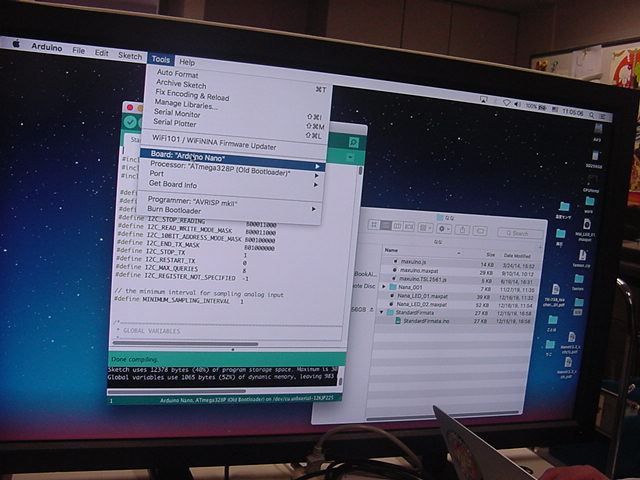Open the Finder arrange-by dropdown
This screenshot has height=480, width=640.
(425, 228)
